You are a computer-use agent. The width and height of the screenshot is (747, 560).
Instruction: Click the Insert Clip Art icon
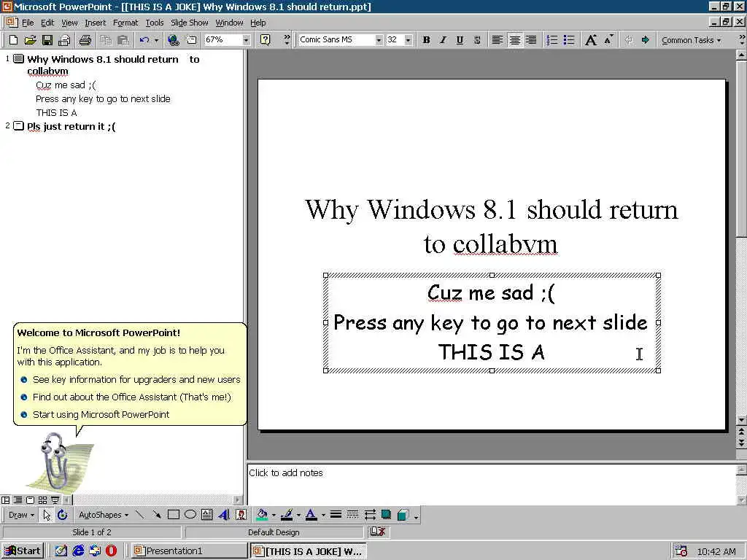[241, 515]
